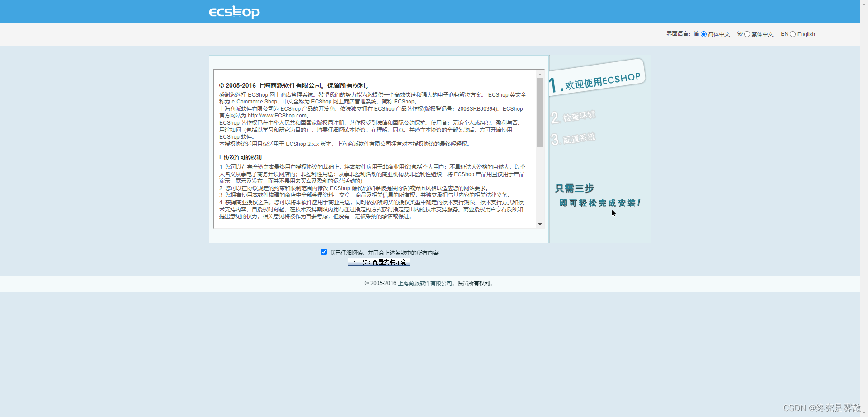The height and width of the screenshot is (417, 868).
Task: Toggle the 我已仔细阅读 agreement checkbox
Action: click(x=324, y=252)
